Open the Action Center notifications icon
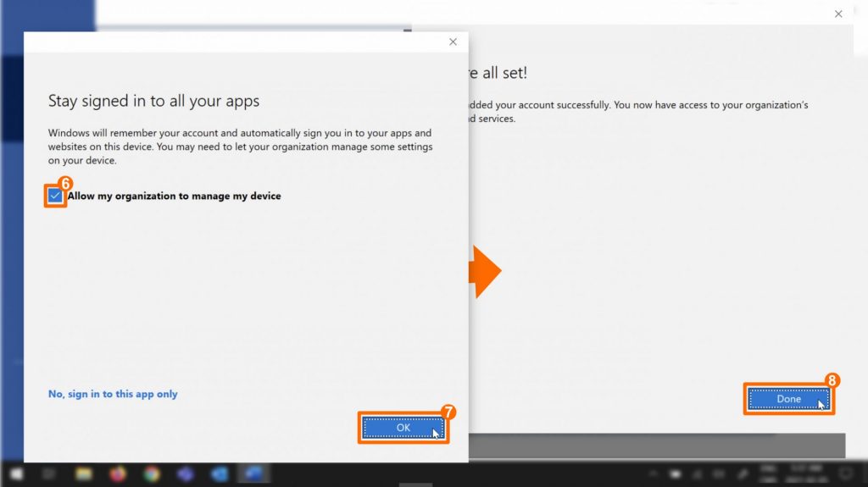The height and width of the screenshot is (487, 868). pos(845,473)
